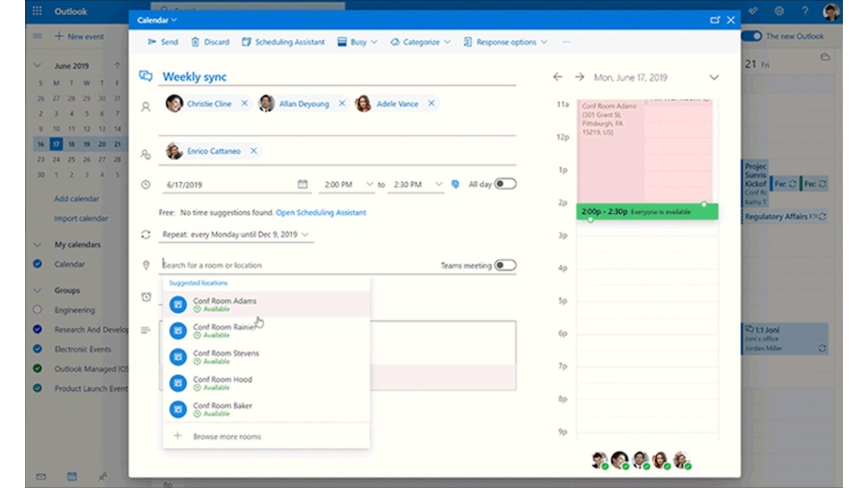Click Browse more rooms

coord(226,436)
